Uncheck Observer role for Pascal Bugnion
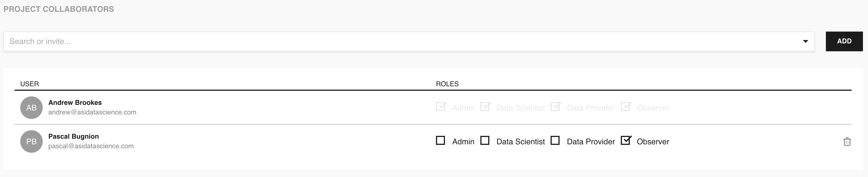This screenshot has height=177, width=868. pos(625,141)
